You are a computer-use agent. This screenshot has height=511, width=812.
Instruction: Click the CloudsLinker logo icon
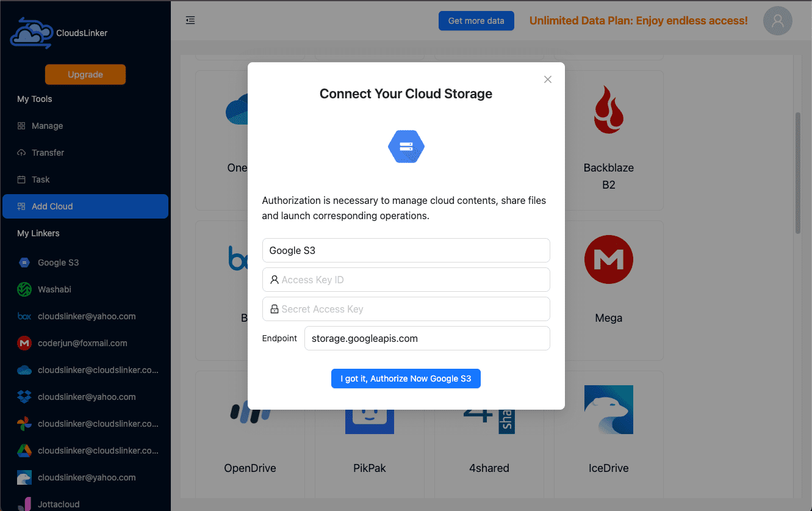pyautogui.click(x=31, y=33)
